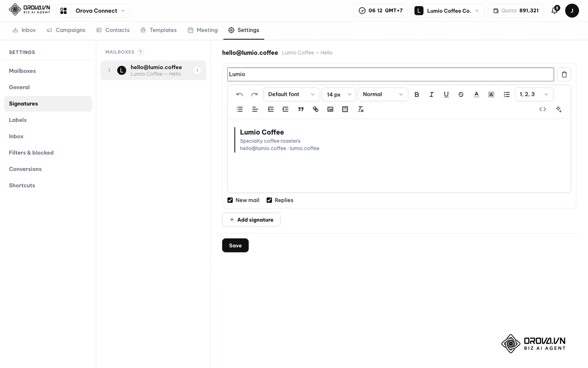Uncheck the New mail checkbox
Image resolution: width=588 pixels, height=368 pixels.
tap(230, 200)
